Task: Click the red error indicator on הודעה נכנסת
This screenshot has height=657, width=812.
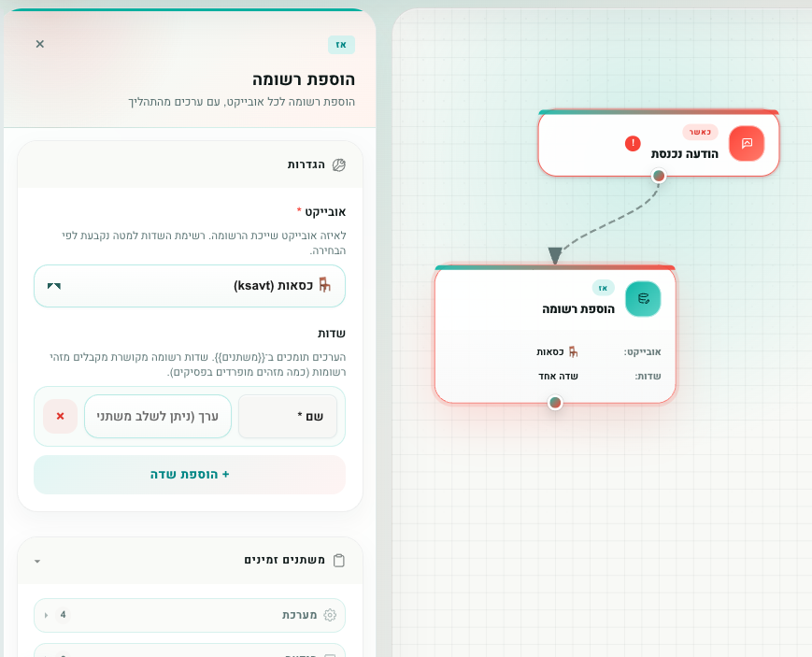Action: click(x=633, y=143)
